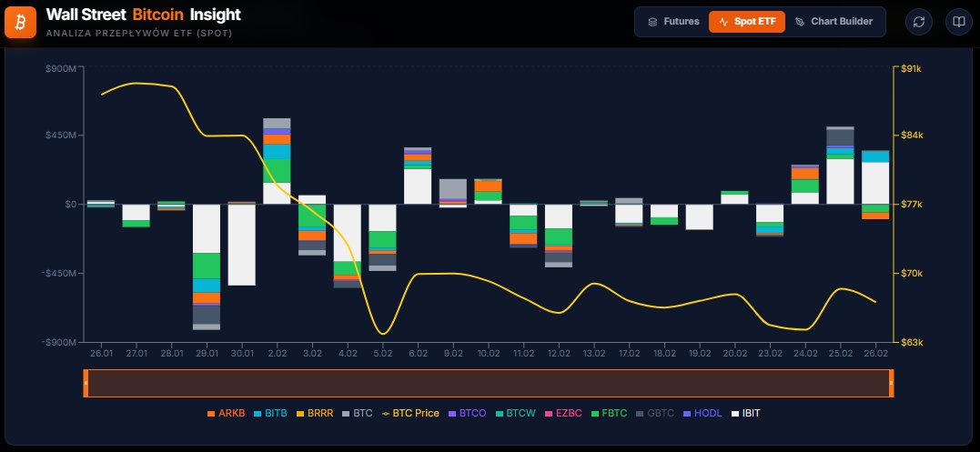Viewport: 980px width, 452px height.
Task: Click the -$450M axis label
Action: 59,274
